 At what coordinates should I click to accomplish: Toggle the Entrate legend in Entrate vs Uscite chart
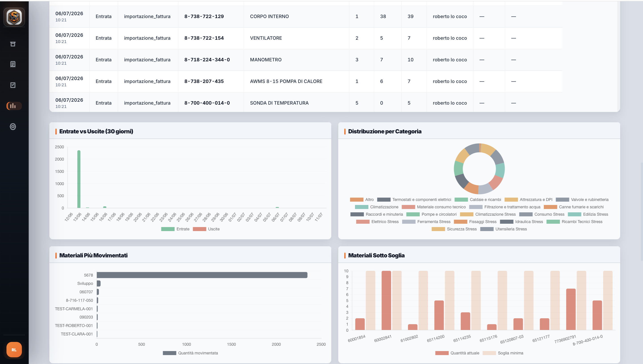[175, 229]
